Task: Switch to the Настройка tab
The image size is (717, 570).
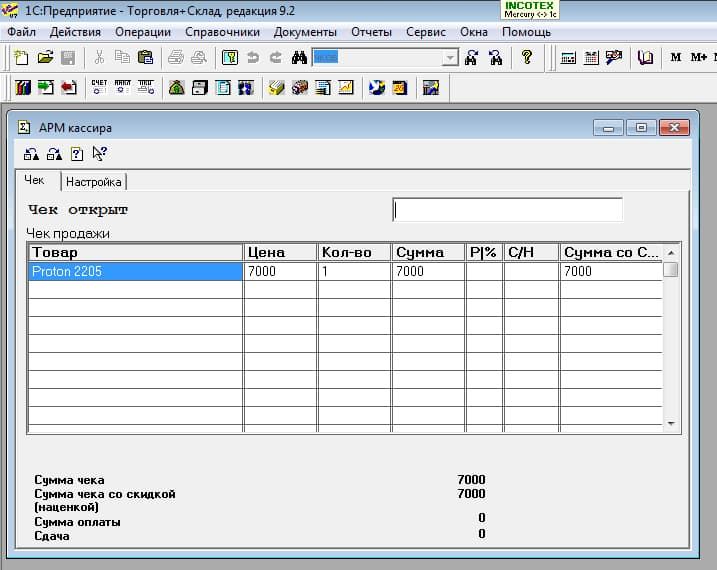Action: [94, 182]
